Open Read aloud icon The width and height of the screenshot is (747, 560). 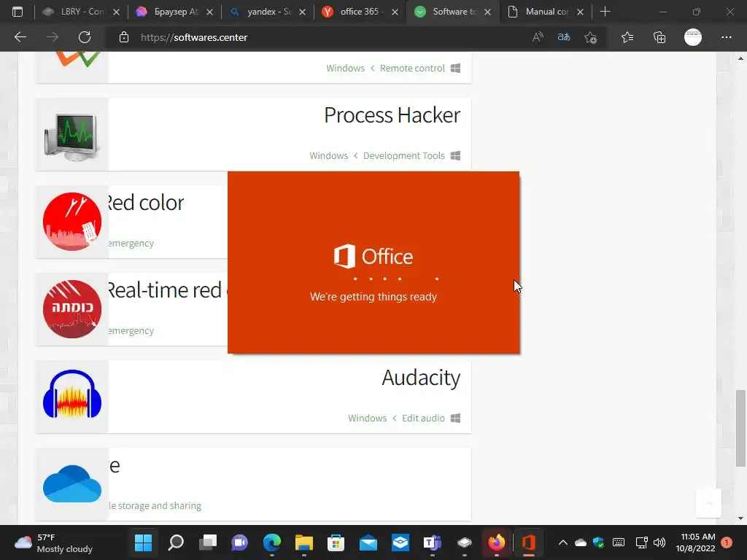coord(538,37)
